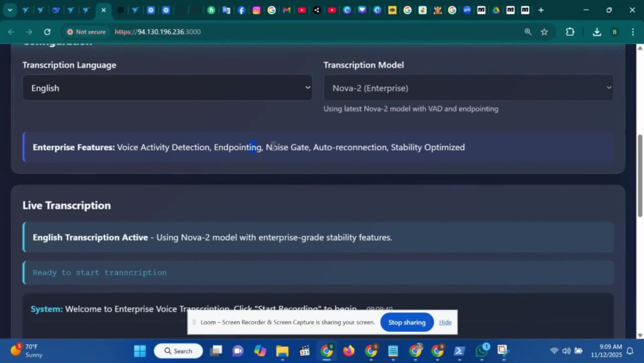Switch to the Facebook tab
This screenshot has width=644, height=363.
241,10
